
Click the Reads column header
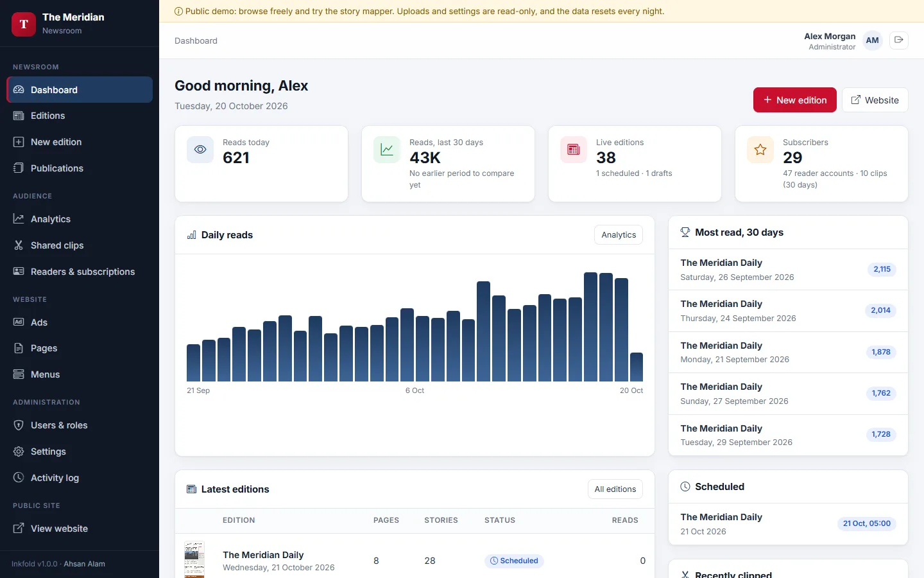click(x=625, y=520)
